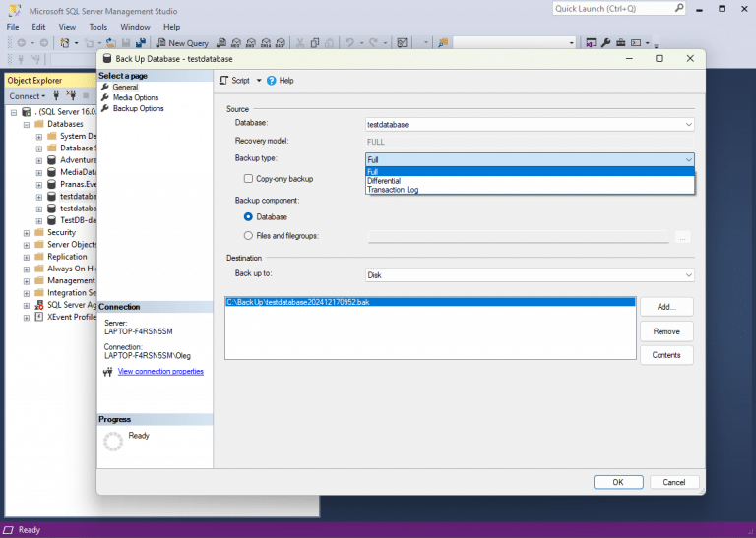Open the Window menu
This screenshot has height=538, width=756.
pos(135,27)
